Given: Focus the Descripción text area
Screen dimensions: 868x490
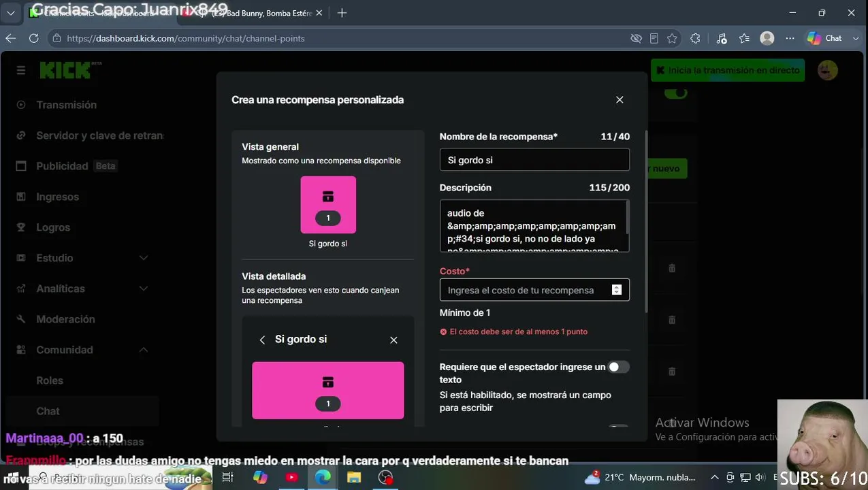Looking at the screenshot, I should (534, 225).
